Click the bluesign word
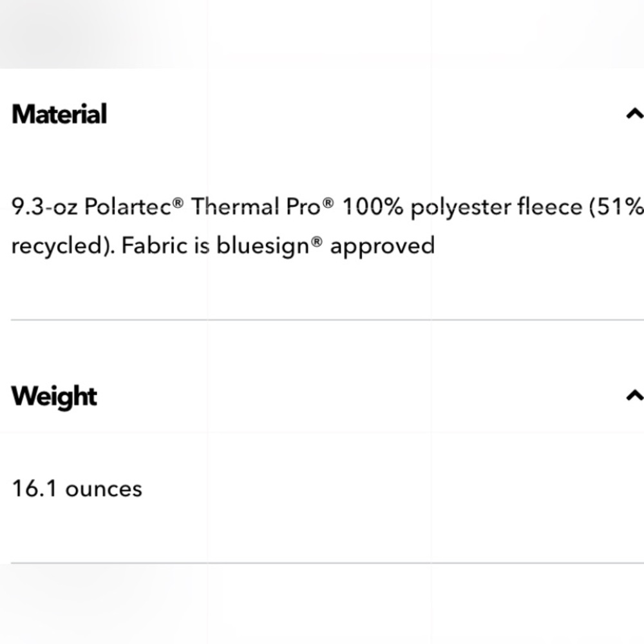The height and width of the screenshot is (644, 644). click(x=263, y=247)
